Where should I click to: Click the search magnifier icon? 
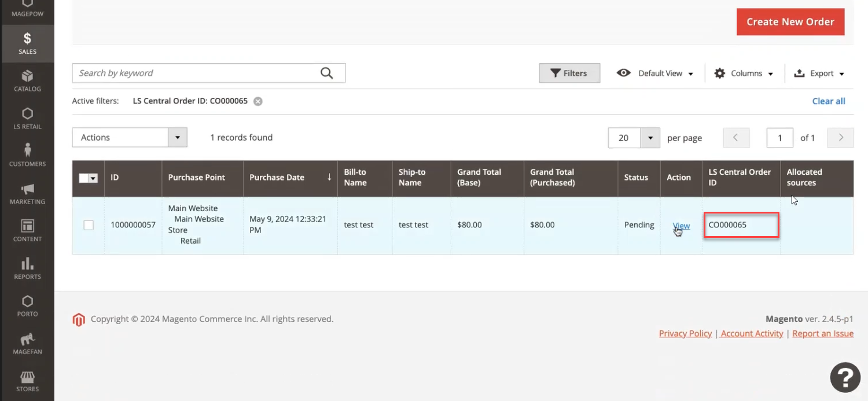[x=327, y=73]
